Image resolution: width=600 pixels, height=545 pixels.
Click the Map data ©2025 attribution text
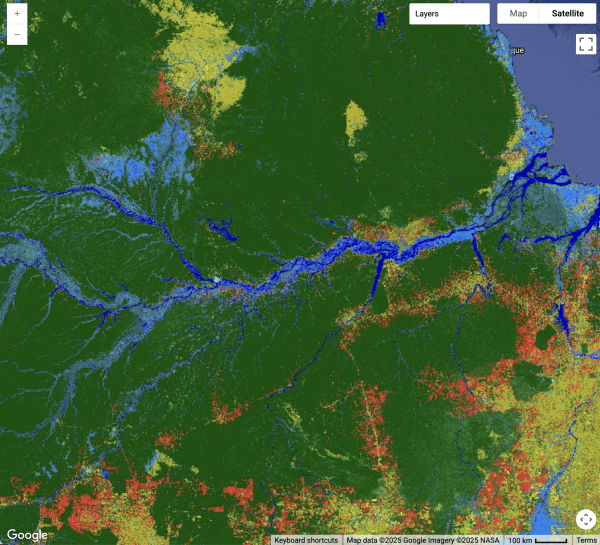click(x=422, y=540)
